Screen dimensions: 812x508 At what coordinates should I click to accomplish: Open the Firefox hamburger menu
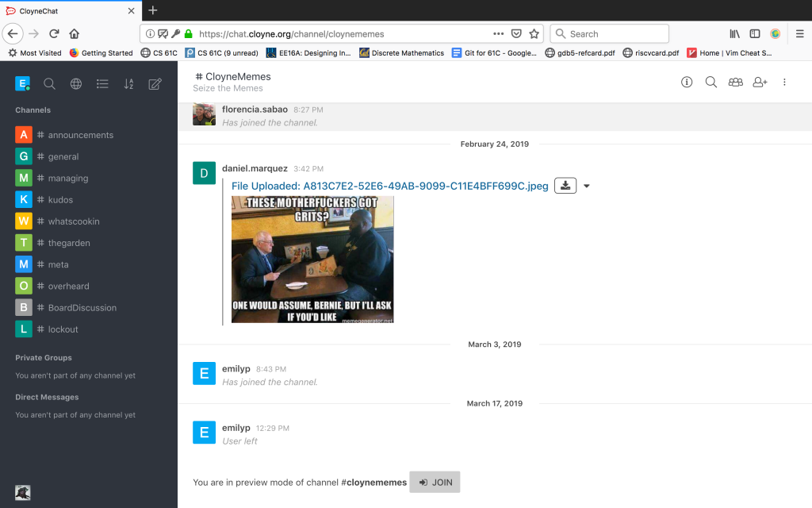pyautogui.click(x=799, y=33)
